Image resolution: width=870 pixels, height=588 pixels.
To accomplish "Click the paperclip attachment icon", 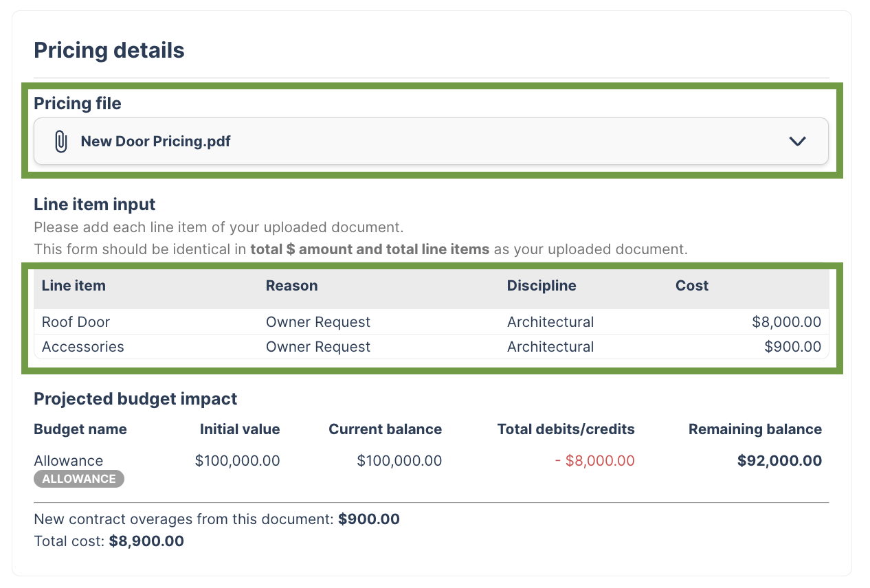I will tap(61, 142).
